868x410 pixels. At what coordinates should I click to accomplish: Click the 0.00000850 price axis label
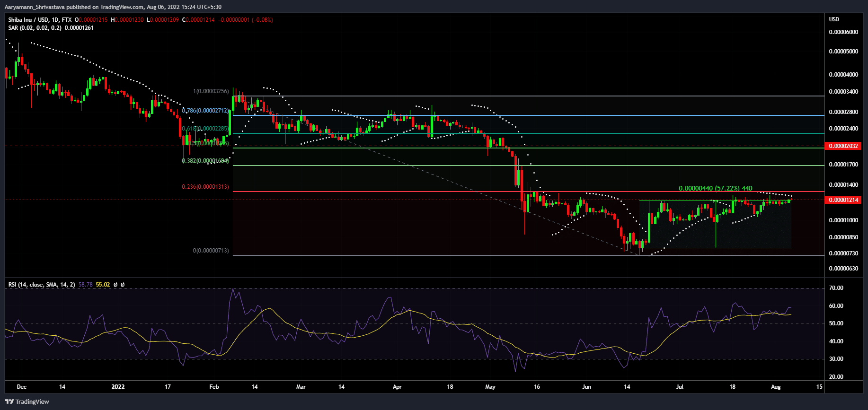843,237
